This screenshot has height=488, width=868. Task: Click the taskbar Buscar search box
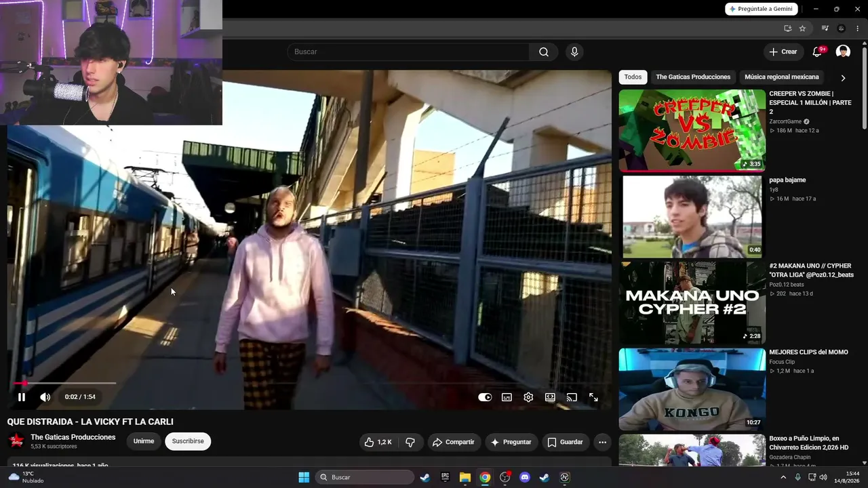(365, 477)
